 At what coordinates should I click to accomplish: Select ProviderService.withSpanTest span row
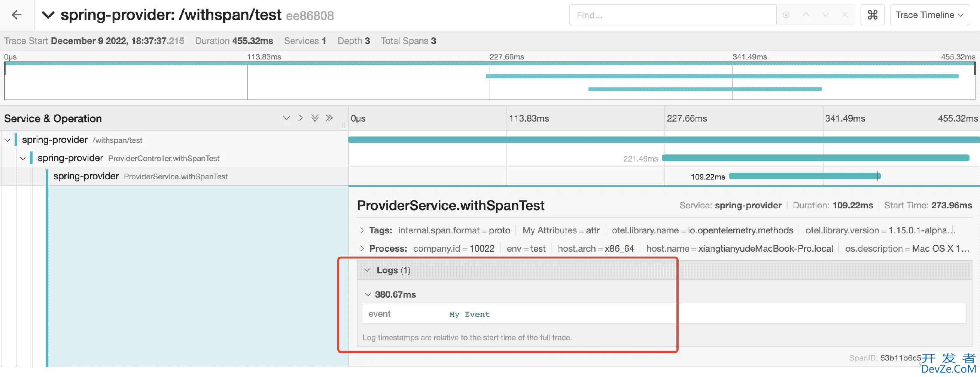[140, 176]
